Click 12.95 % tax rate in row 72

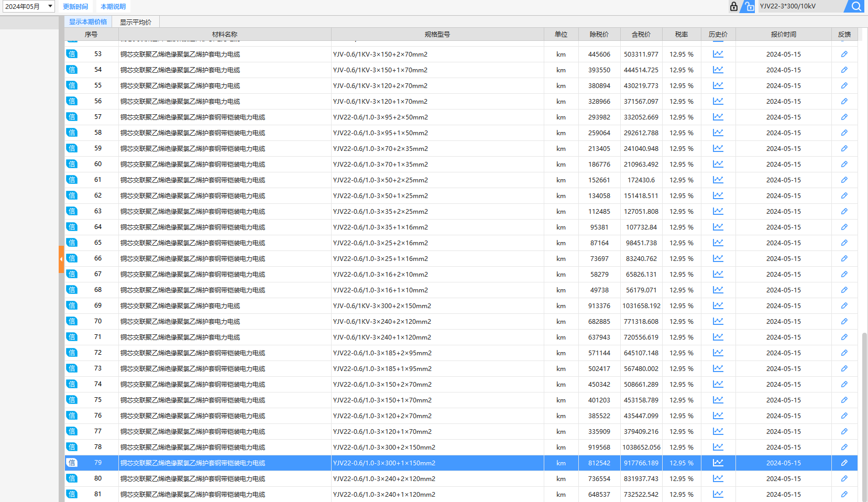[682, 353]
